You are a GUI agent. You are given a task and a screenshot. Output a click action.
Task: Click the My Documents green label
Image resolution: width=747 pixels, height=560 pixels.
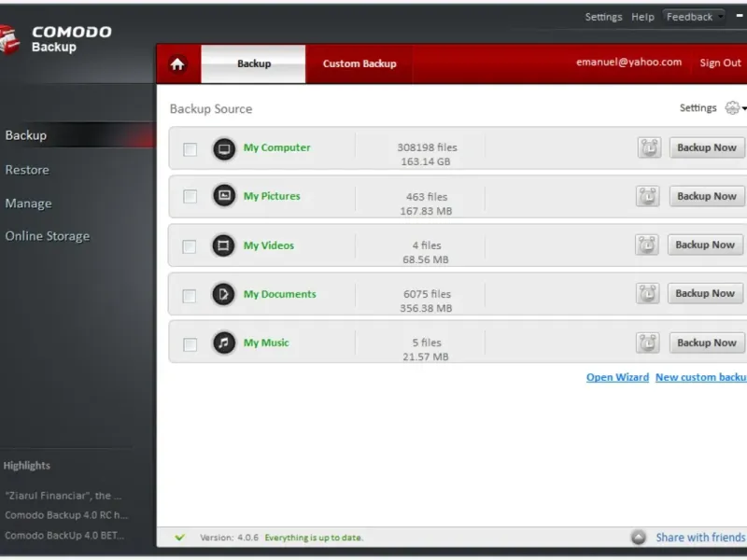point(279,294)
